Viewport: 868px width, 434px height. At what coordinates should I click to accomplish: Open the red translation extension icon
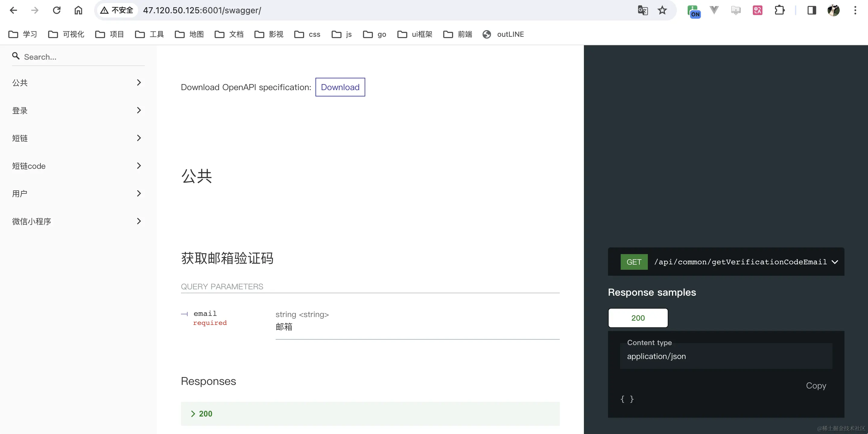point(758,11)
